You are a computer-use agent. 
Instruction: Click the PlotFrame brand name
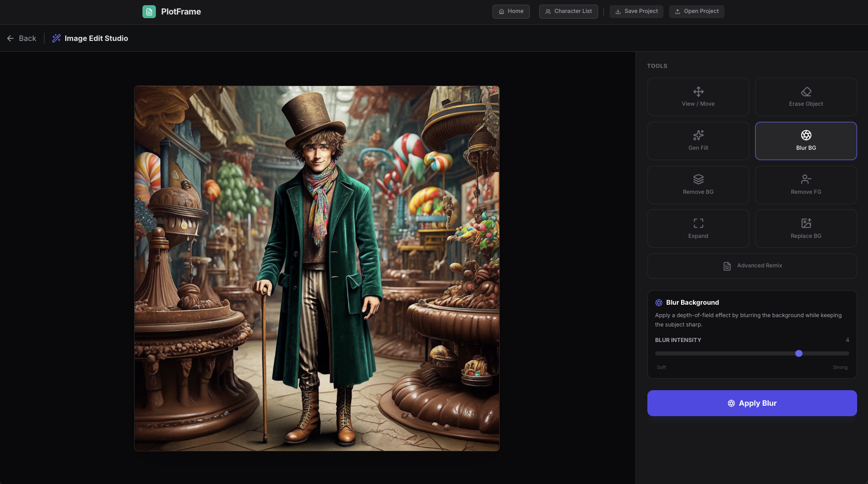tap(181, 11)
